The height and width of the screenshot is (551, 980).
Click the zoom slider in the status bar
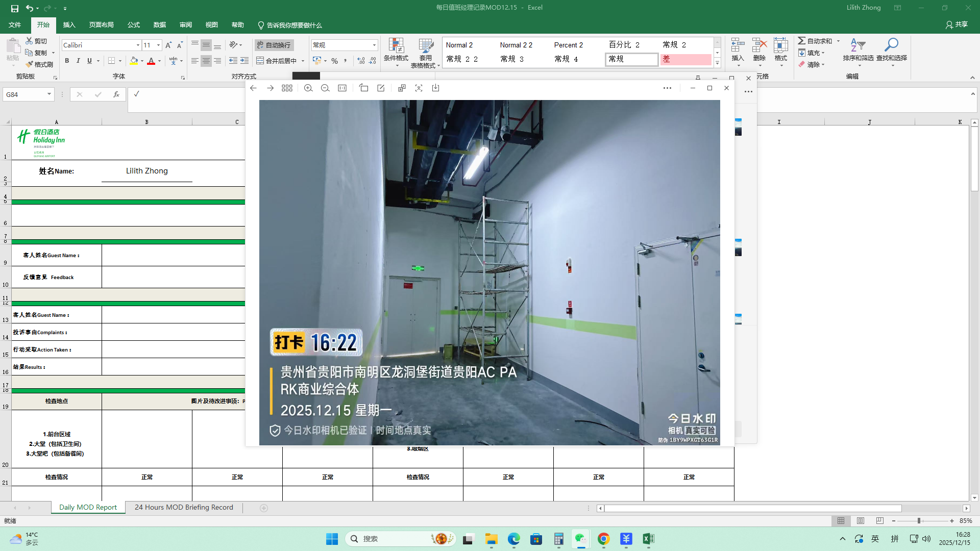tap(919, 521)
